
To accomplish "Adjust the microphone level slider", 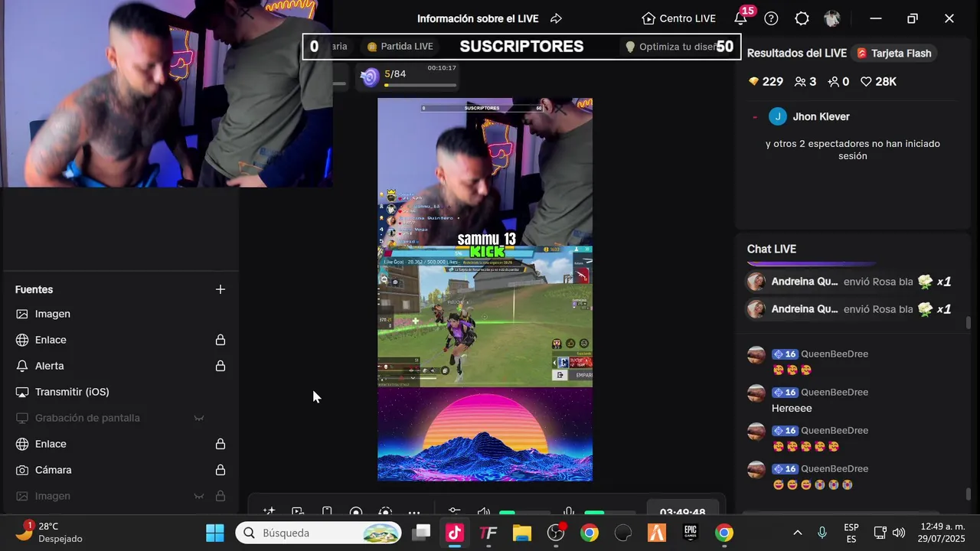I will (609, 513).
